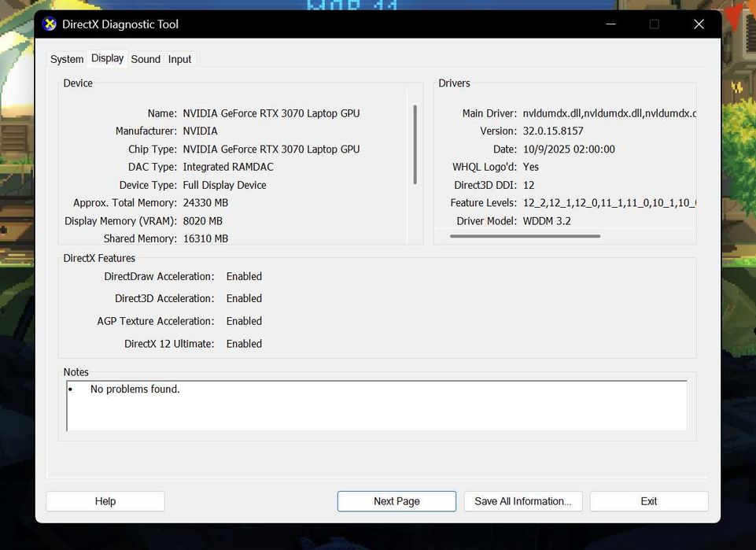Click Integrated RAMDAC text

228,168
